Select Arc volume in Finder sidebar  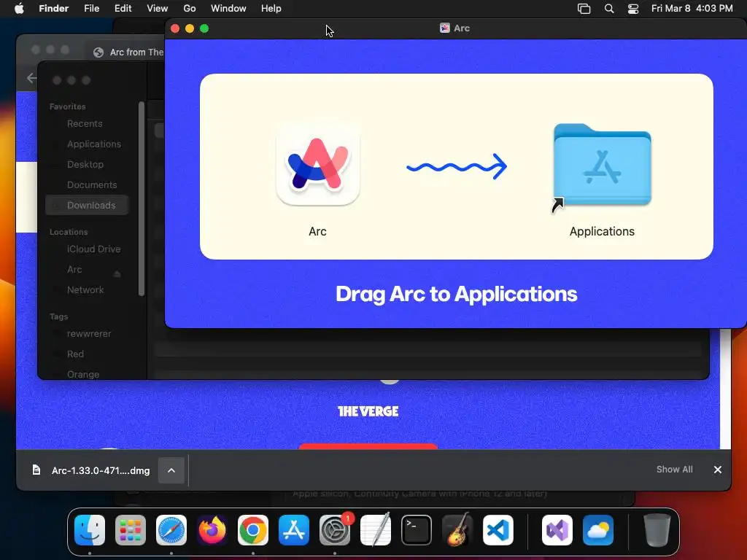(x=74, y=270)
